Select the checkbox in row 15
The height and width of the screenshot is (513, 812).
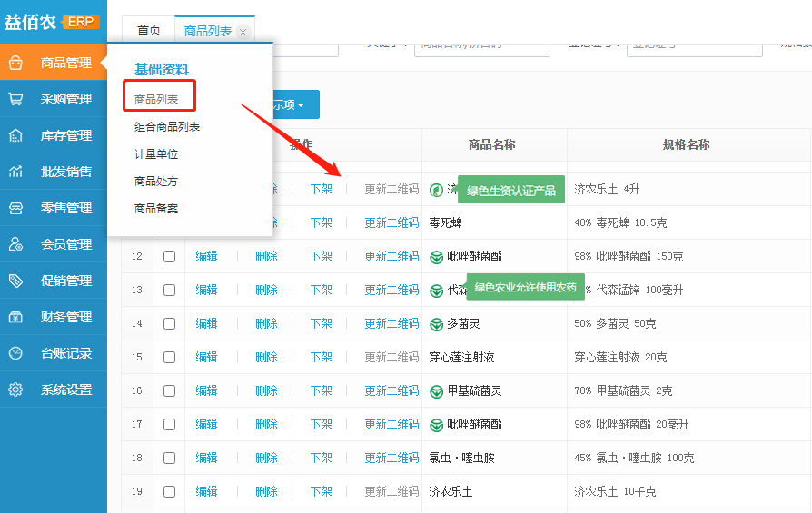(x=169, y=358)
